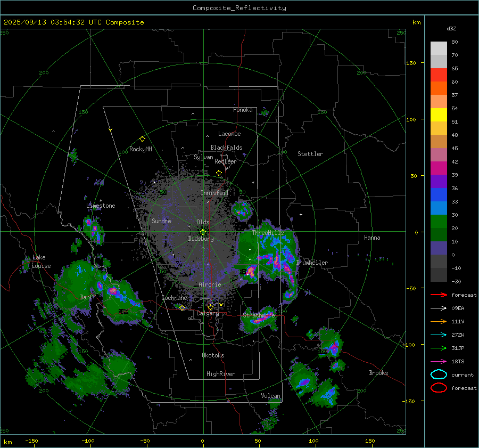Image resolution: width=479 pixels, height=448 pixels.
Task: Click the yellow 51 dBZ color swatch
Action: pyautogui.click(x=439, y=115)
